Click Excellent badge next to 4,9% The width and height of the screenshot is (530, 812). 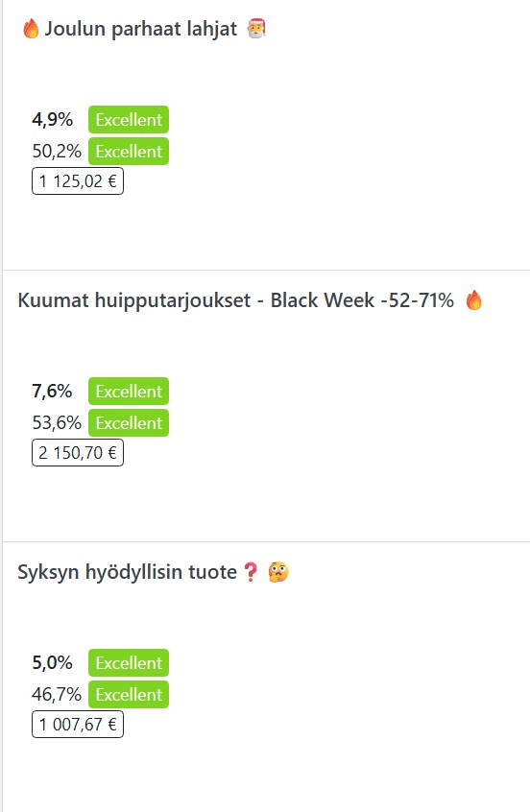[x=129, y=120]
